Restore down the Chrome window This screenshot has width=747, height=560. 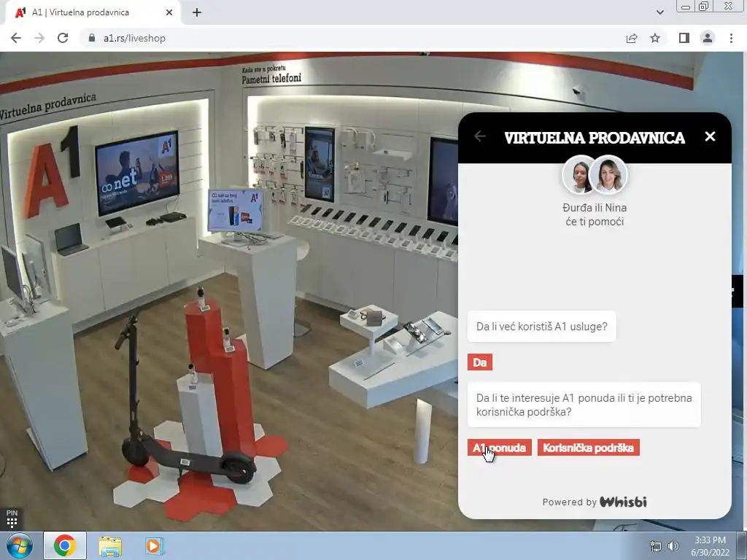pyautogui.click(x=703, y=6)
